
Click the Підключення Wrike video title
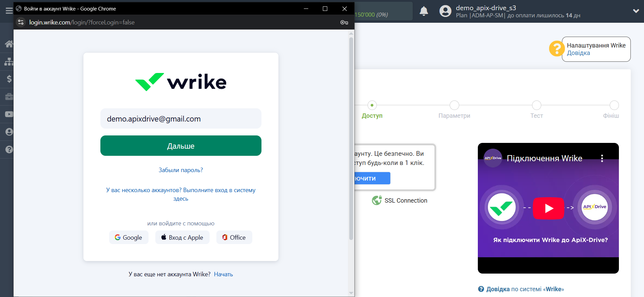tap(544, 159)
